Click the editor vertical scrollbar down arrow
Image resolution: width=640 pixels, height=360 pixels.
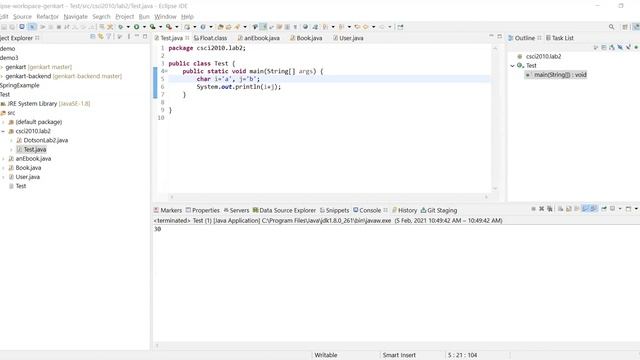pyautogui.click(x=495, y=189)
